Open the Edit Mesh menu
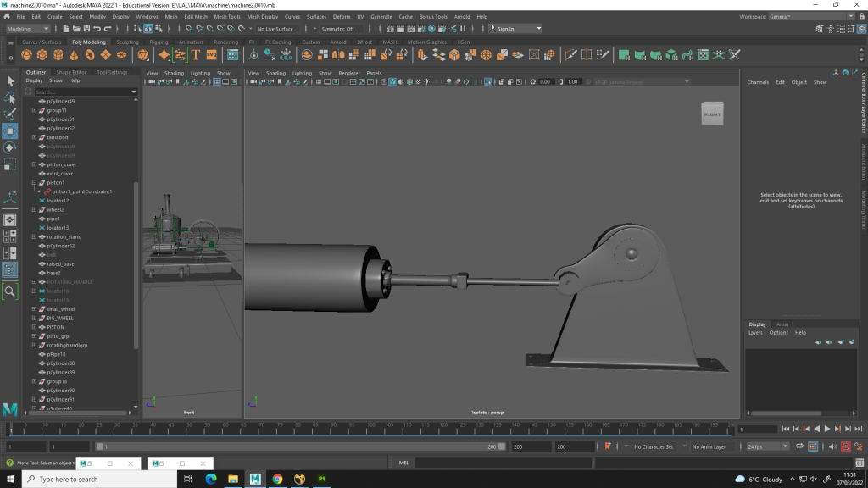 (x=196, y=17)
